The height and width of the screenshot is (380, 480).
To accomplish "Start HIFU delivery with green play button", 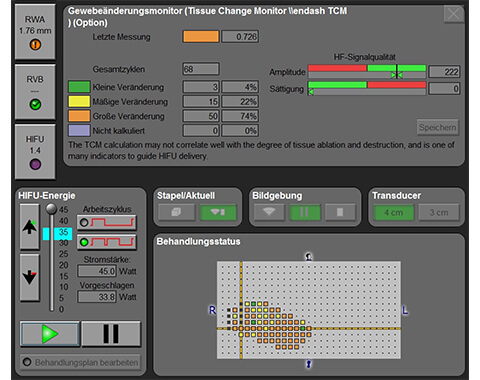I will point(50,334).
